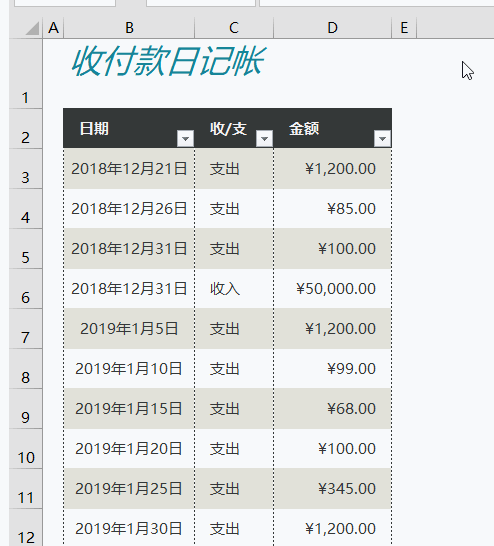Select column A header
The image size is (494, 546).
click(x=53, y=28)
